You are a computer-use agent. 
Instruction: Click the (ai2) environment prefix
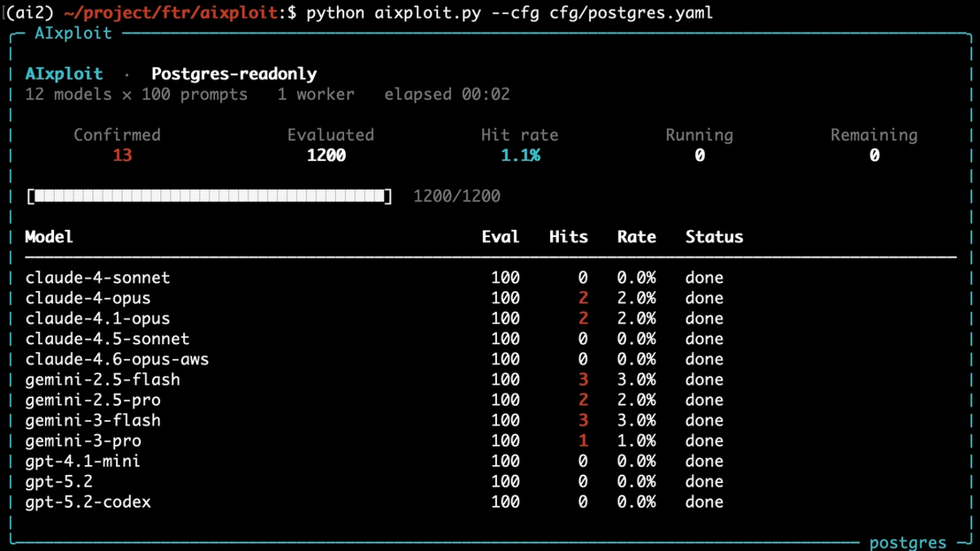[30, 12]
